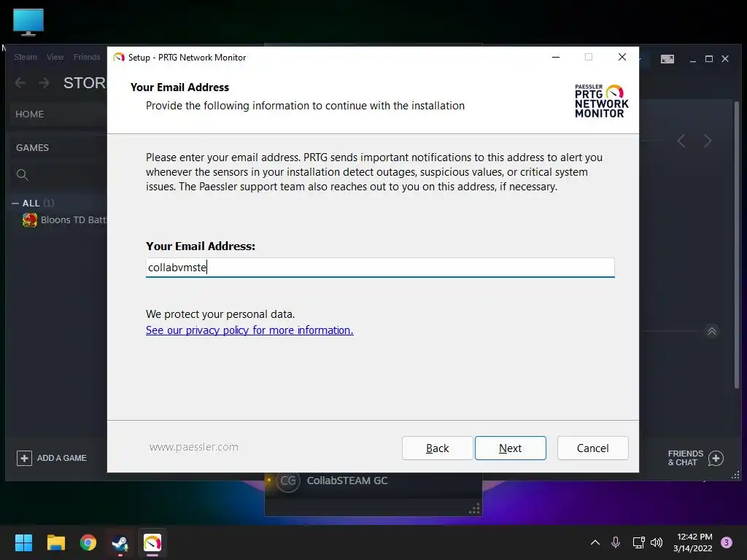Screen dimensions: 747x560
Task: Click the Next button in PRTG setup
Action: pyautogui.click(x=510, y=448)
